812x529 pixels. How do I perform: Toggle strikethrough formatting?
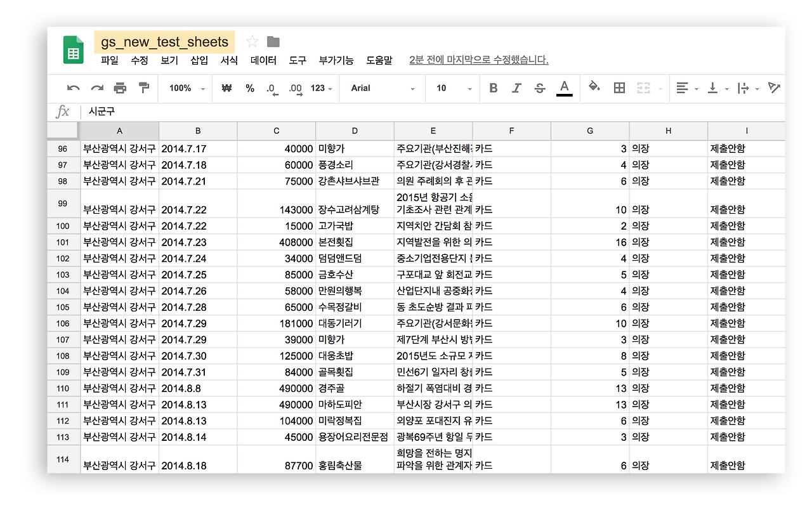click(x=540, y=88)
